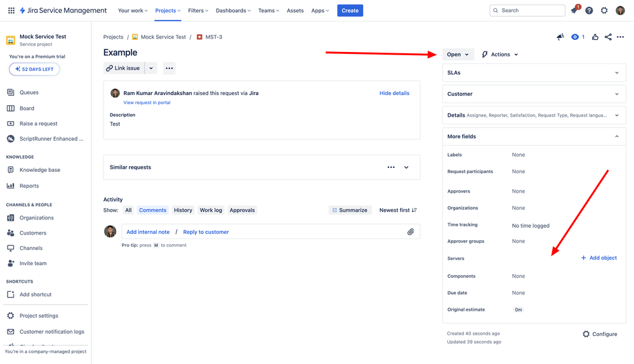Toggle Newest first sort order

point(398,210)
